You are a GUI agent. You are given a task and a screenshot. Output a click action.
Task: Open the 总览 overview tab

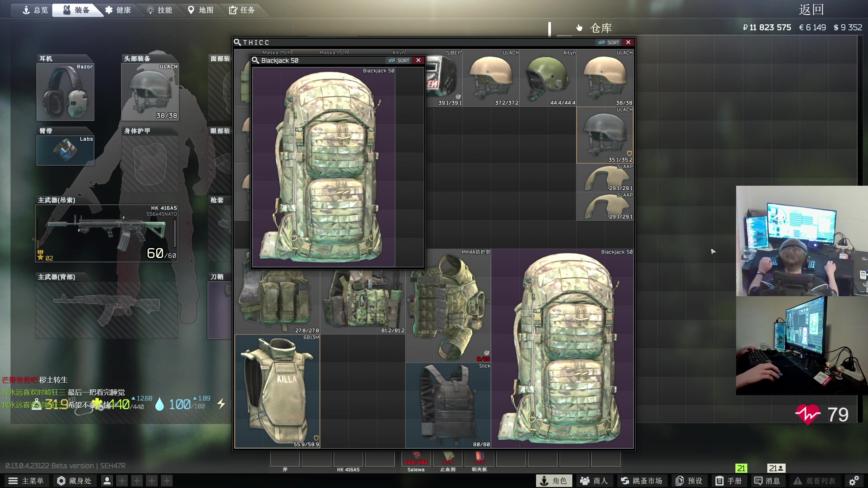point(35,10)
